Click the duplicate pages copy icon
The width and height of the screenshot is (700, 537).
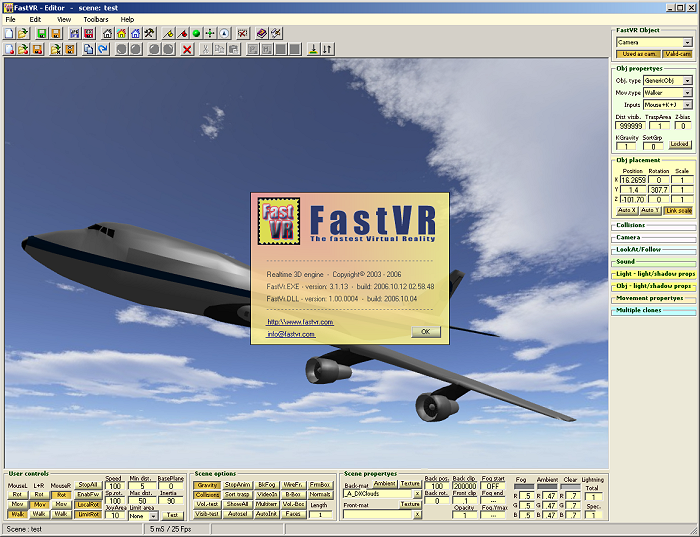pyautogui.click(x=89, y=49)
